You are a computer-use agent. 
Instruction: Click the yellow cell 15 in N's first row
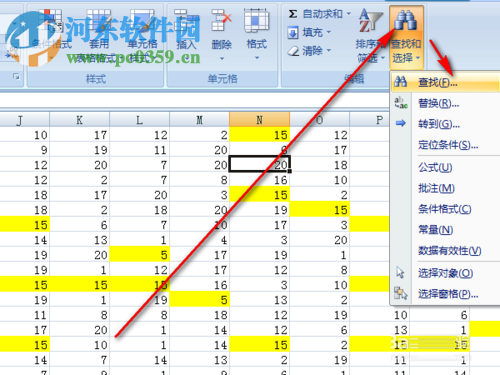pos(260,135)
